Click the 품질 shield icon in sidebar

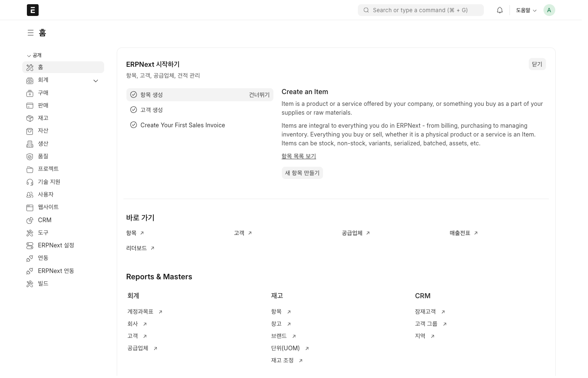coord(30,156)
